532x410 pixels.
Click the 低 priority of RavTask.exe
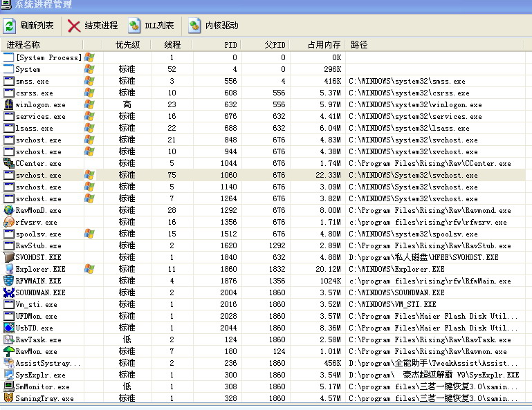[127, 339]
